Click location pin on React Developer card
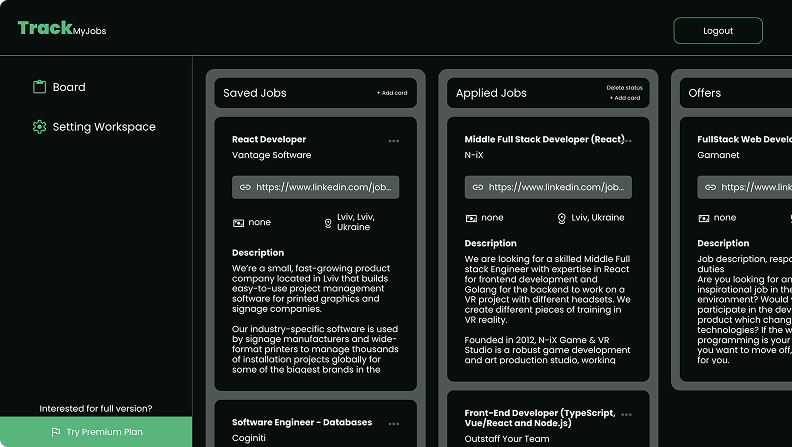This screenshot has height=447, width=792. (328, 223)
